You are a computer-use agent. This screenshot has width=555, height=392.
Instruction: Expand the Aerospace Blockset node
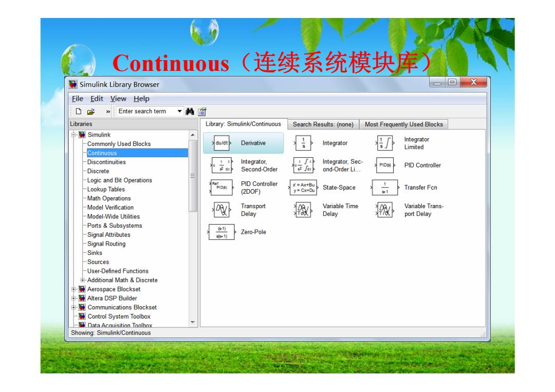pos(73,289)
